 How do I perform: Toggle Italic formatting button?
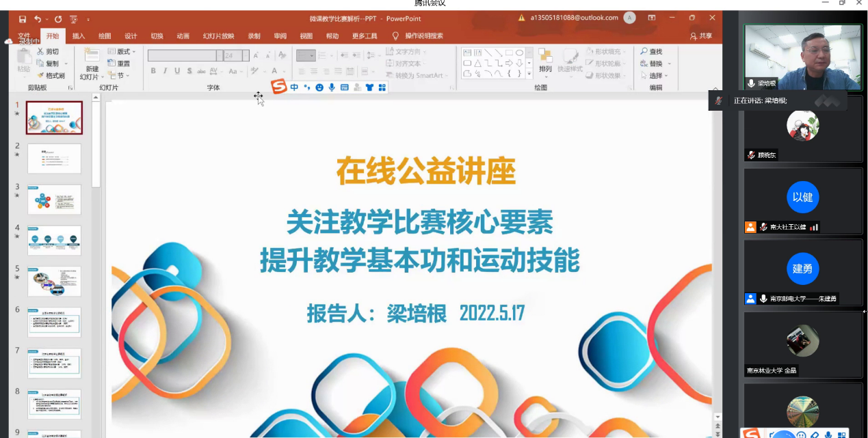pos(165,71)
